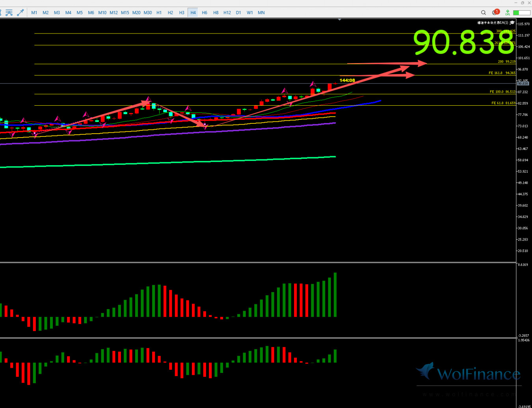Select the trendline arrow drawing tool
532x408 pixels.
click(20, 13)
